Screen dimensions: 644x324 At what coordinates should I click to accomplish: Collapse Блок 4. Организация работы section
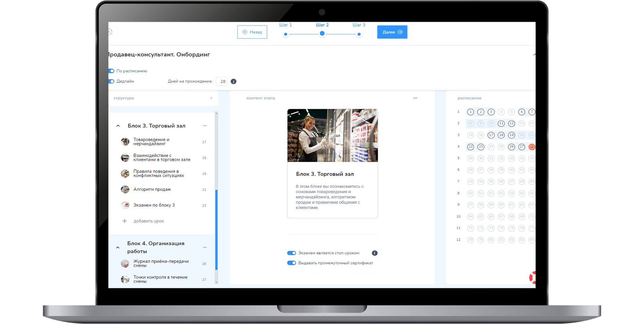click(118, 248)
